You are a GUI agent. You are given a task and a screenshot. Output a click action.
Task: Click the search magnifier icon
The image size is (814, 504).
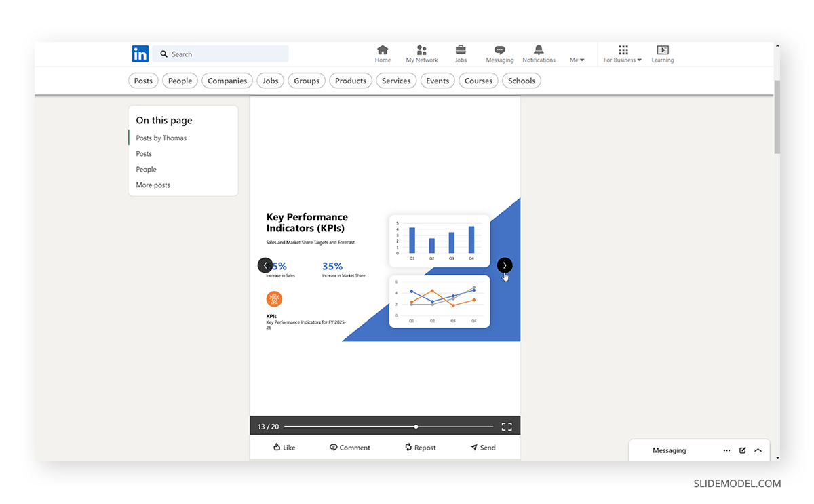click(164, 54)
